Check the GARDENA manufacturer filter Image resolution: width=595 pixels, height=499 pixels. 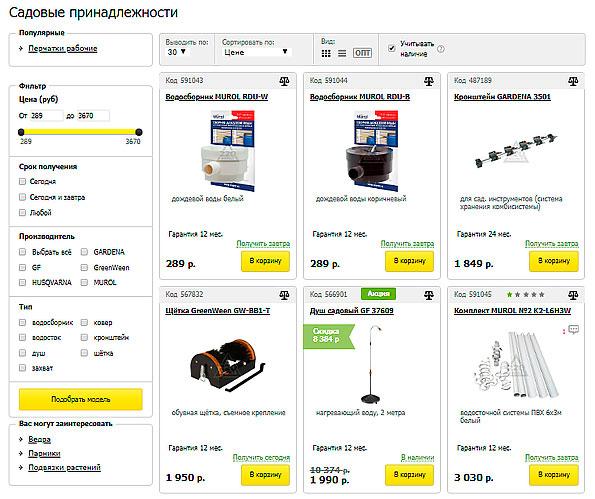click(84, 252)
